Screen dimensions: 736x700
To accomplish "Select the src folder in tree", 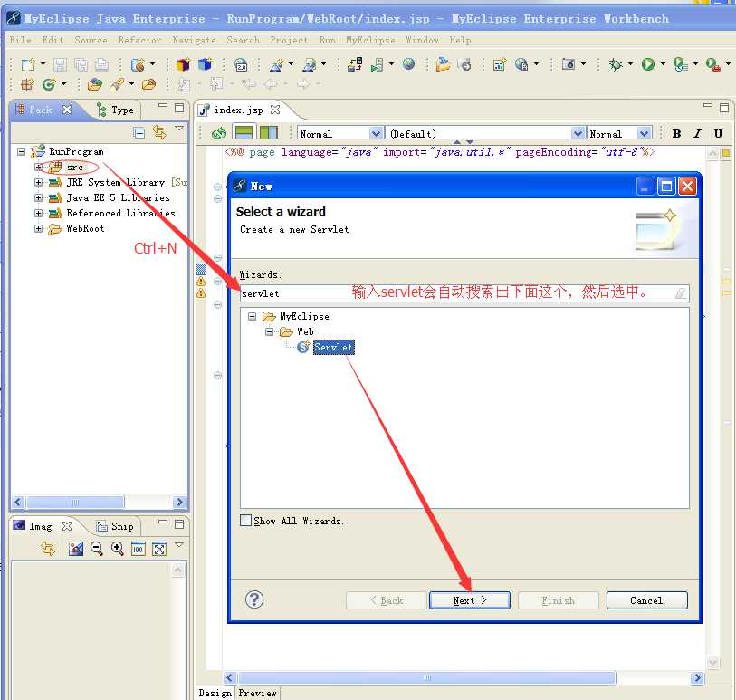I will pyautogui.click(x=74, y=168).
